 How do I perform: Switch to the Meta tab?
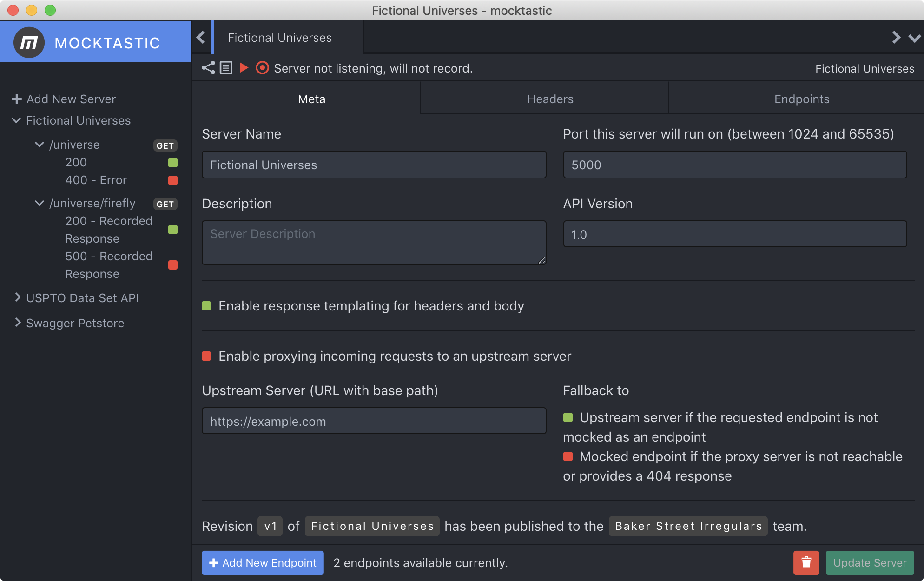tap(307, 99)
